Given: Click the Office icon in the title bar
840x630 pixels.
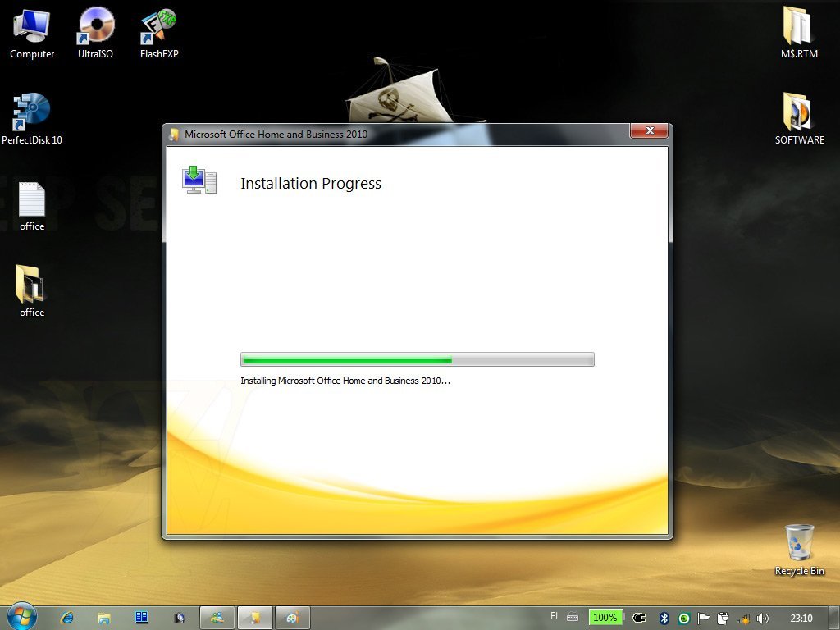Looking at the screenshot, I should pos(174,134).
